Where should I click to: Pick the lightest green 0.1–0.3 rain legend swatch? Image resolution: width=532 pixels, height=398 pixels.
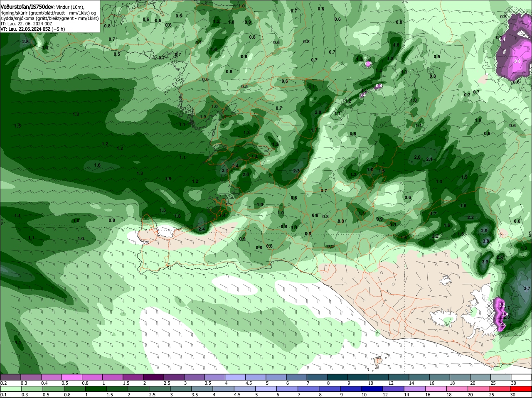(11, 389)
